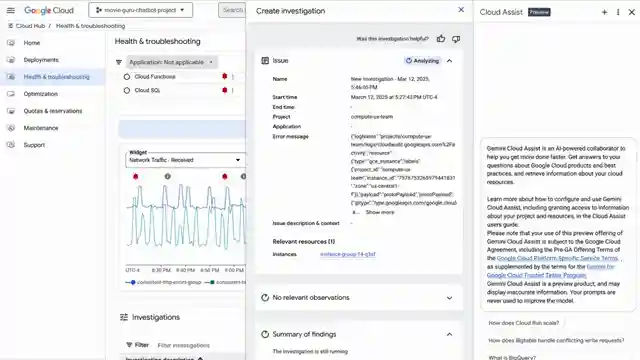Viewport: 640px width, 360px height.
Task: Click the Deployments sidebar icon
Action: click(x=11, y=60)
